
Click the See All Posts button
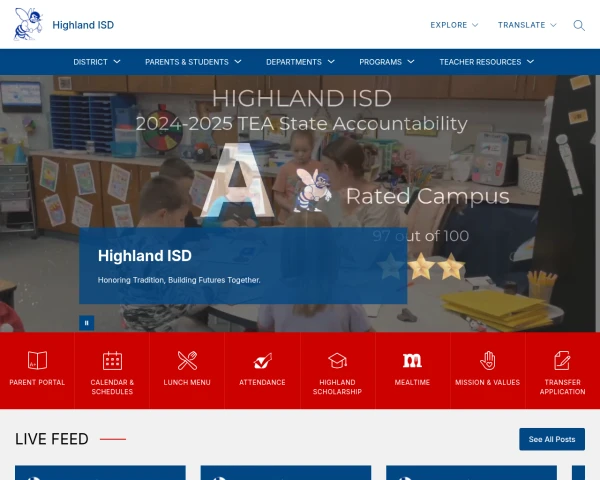tap(552, 439)
